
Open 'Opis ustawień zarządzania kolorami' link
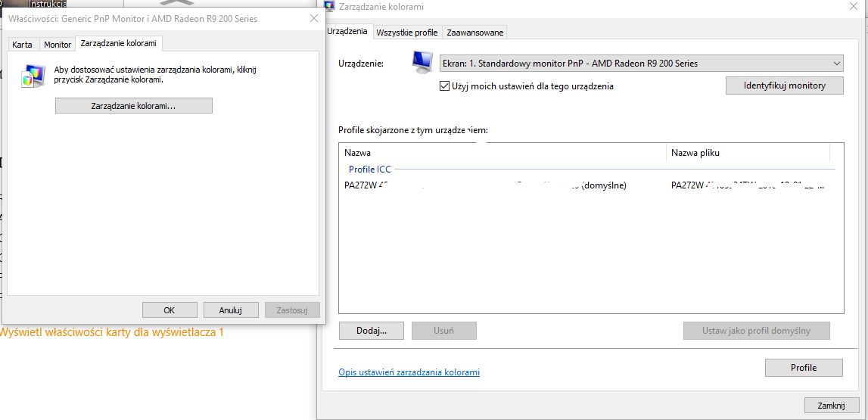click(x=409, y=372)
